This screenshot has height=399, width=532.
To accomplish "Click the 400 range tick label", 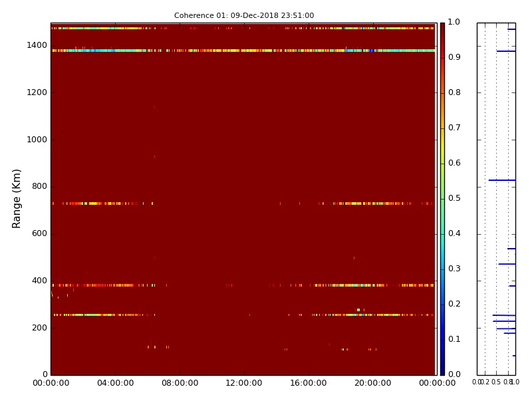I will (39, 281).
